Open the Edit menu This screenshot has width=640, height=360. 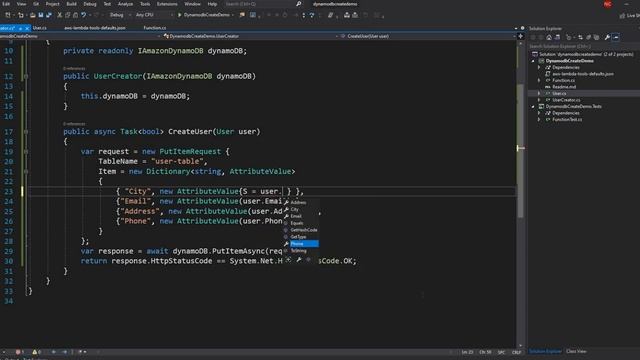6,4
